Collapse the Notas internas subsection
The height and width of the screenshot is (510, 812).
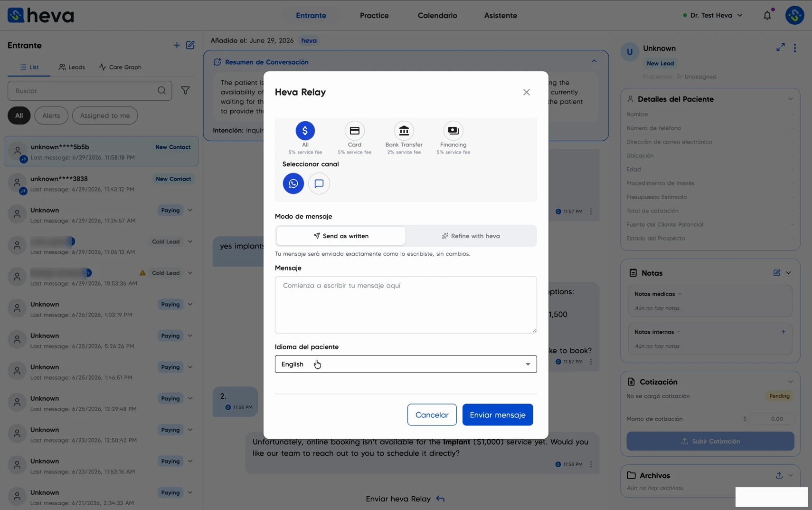pyautogui.click(x=679, y=332)
